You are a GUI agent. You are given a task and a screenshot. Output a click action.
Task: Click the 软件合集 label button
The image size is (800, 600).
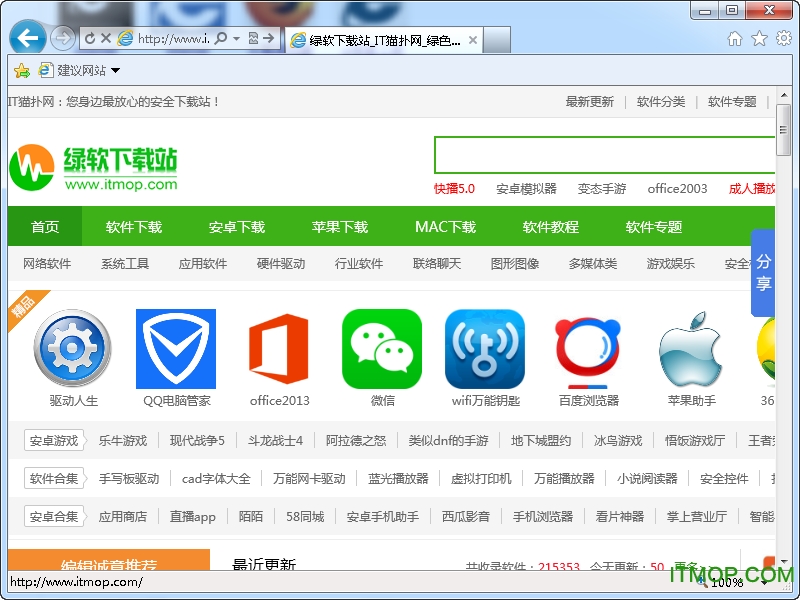click(x=54, y=479)
